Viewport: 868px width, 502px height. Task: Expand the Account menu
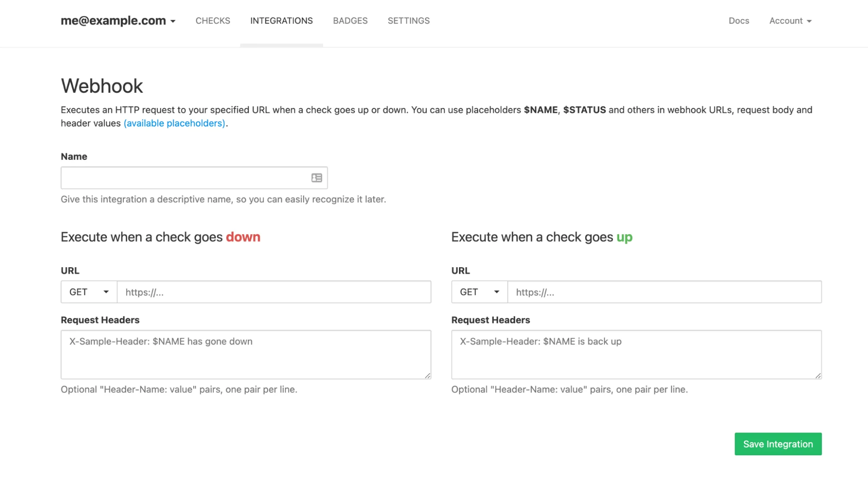click(x=790, y=21)
